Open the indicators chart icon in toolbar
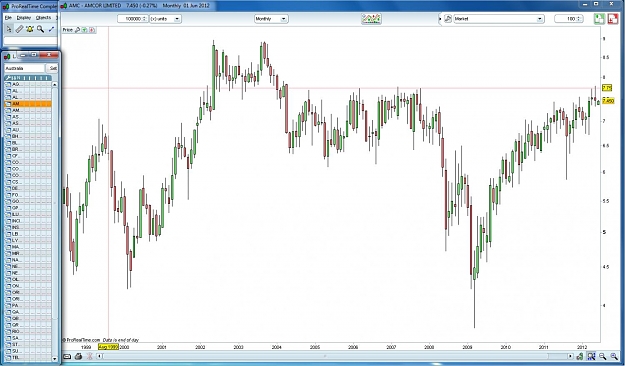The height and width of the screenshot is (366, 625). pyautogui.click(x=371, y=19)
